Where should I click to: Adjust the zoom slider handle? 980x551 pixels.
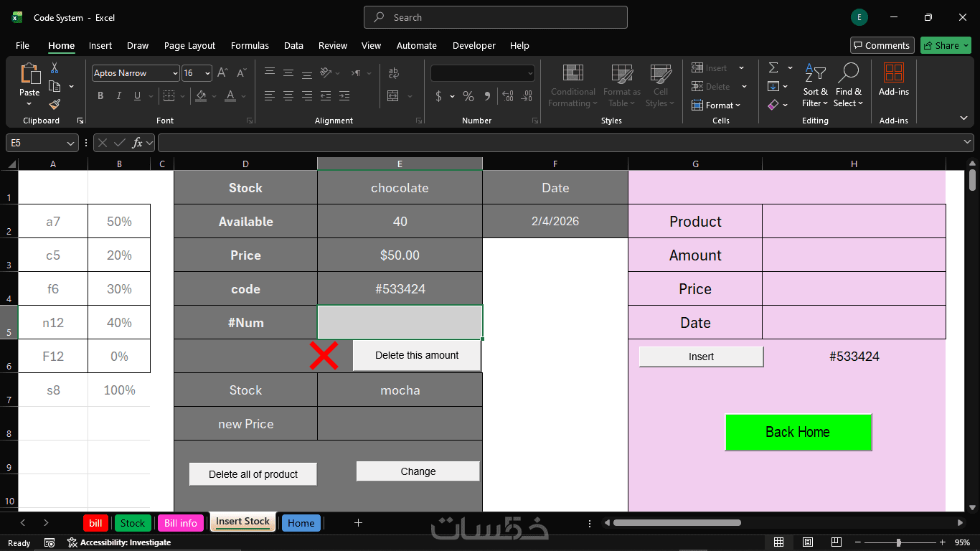point(898,542)
